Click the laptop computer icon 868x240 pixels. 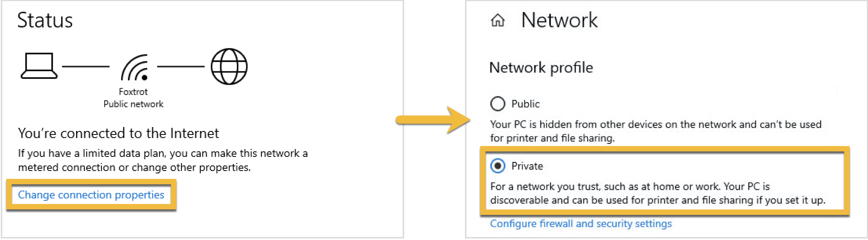[39, 66]
